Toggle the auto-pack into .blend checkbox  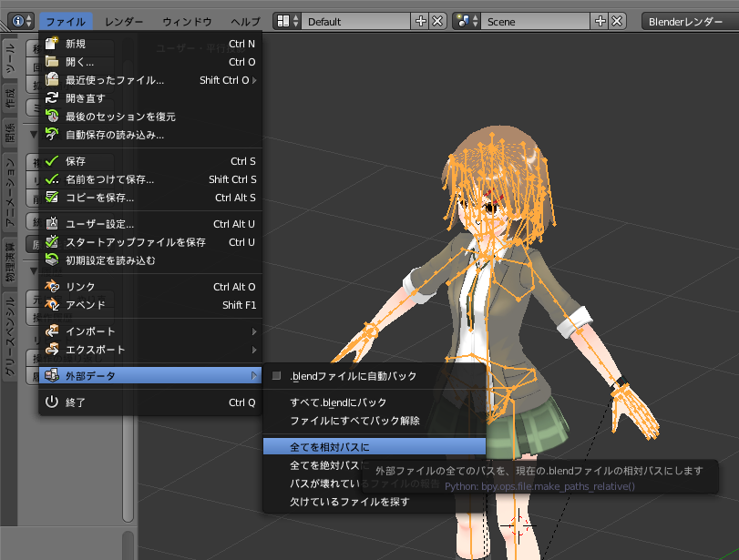(x=277, y=376)
